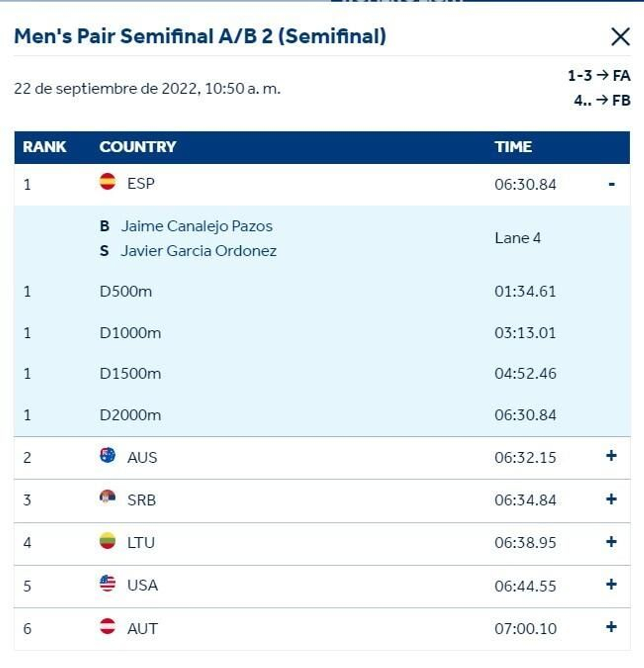The width and height of the screenshot is (644, 668).
Task: Expand the SRB row details
Action: point(611,499)
